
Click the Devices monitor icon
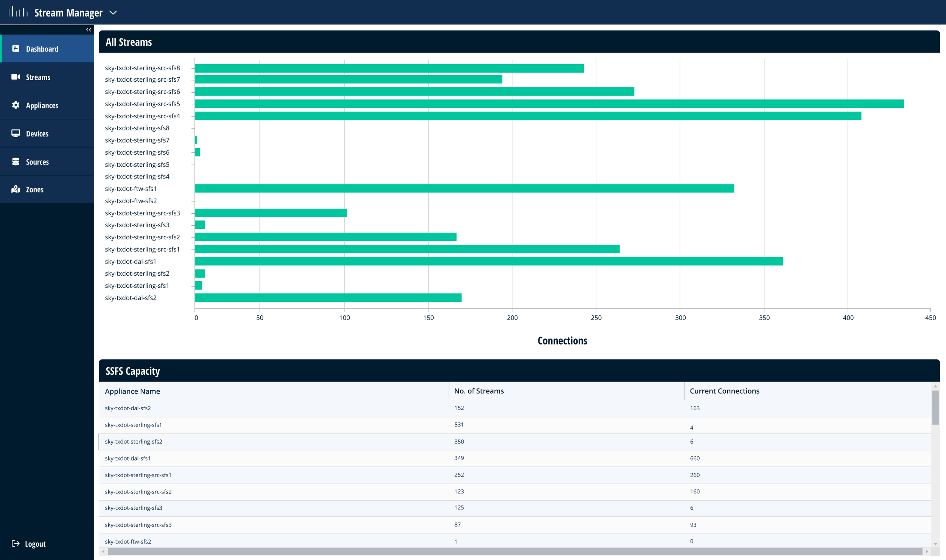[16, 133]
